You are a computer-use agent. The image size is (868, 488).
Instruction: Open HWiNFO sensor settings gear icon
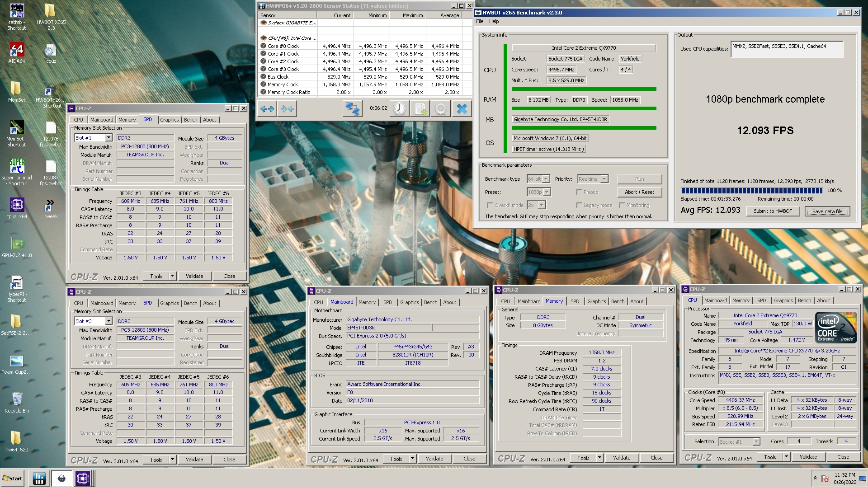pyautogui.click(x=441, y=108)
